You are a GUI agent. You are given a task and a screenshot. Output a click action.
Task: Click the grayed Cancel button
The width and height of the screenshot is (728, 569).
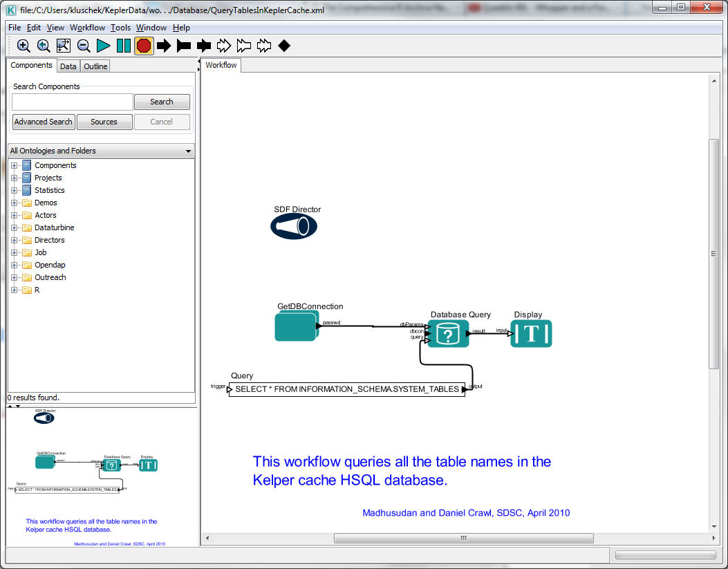(x=162, y=122)
